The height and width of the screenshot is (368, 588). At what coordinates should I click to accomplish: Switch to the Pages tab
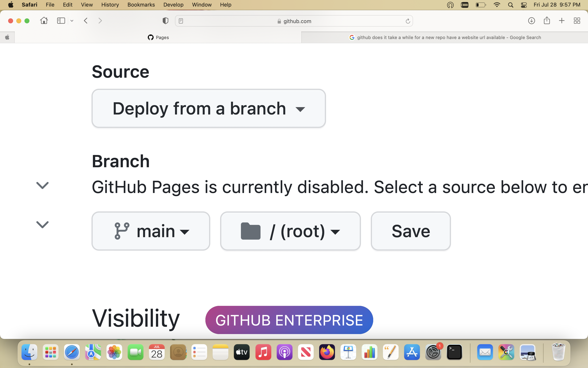pyautogui.click(x=158, y=37)
